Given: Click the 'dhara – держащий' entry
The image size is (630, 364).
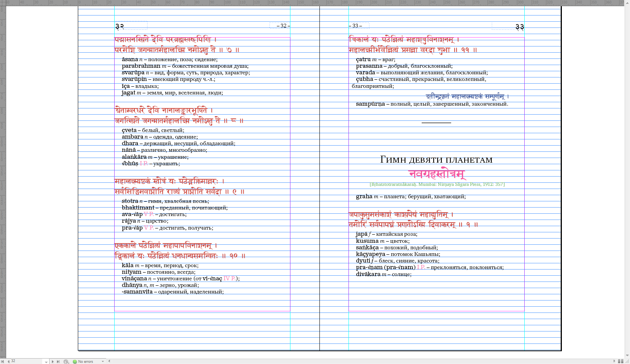Looking at the screenshot, I should pos(179,143).
